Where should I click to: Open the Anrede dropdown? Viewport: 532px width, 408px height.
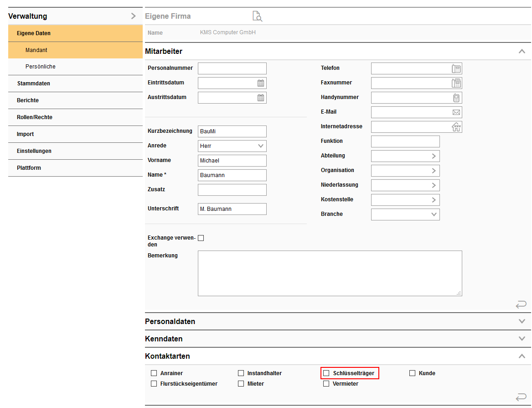click(261, 146)
